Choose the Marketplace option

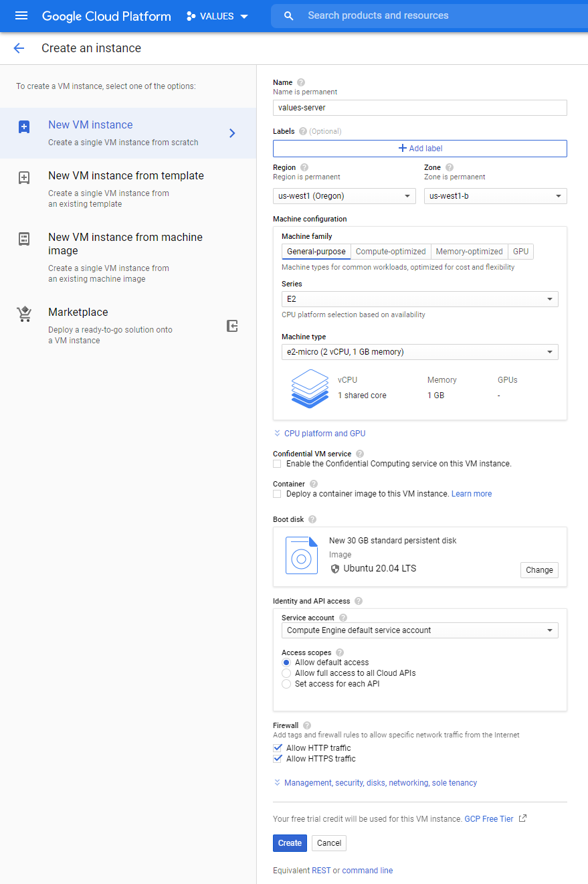(128, 326)
